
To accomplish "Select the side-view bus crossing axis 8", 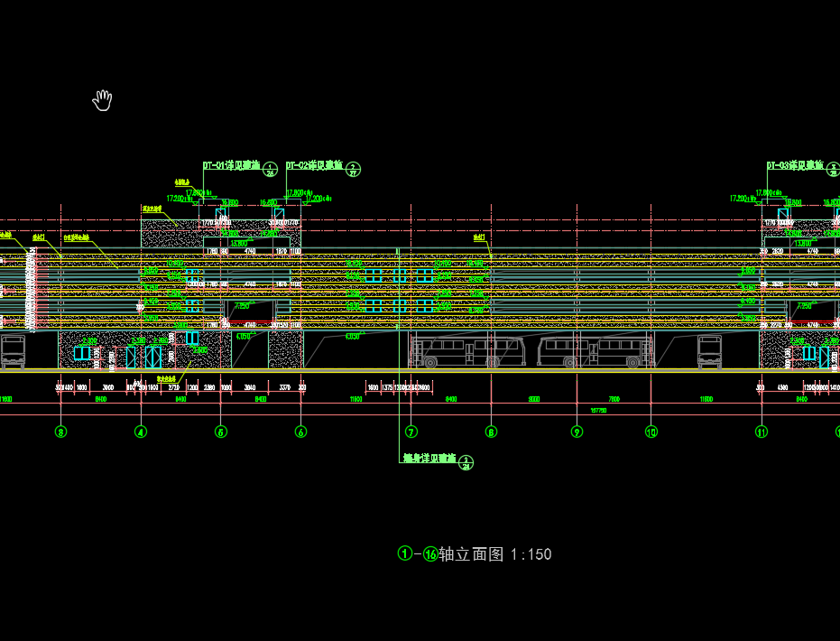I will (x=467, y=351).
